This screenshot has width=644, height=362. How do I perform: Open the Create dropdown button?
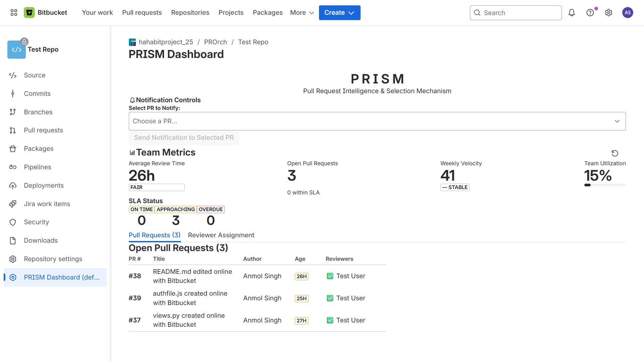pos(339,13)
